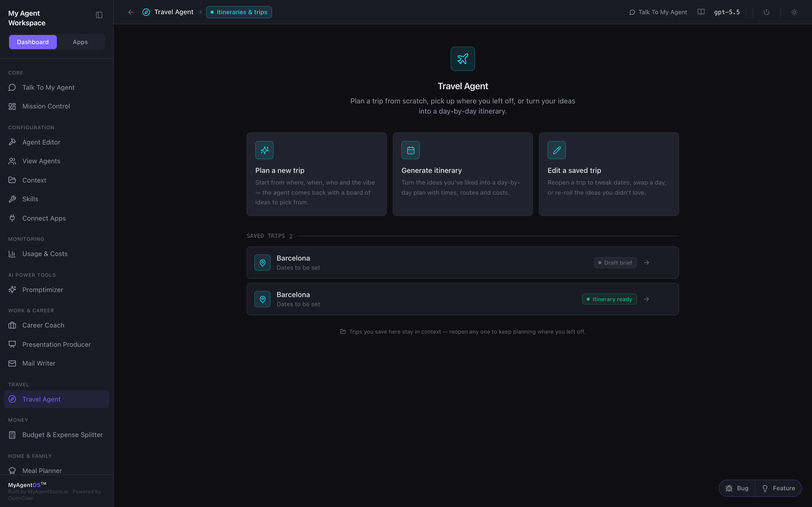Click the Itineraries & trips breadcrumb chip
This screenshot has width=812, height=507.
[x=239, y=12]
